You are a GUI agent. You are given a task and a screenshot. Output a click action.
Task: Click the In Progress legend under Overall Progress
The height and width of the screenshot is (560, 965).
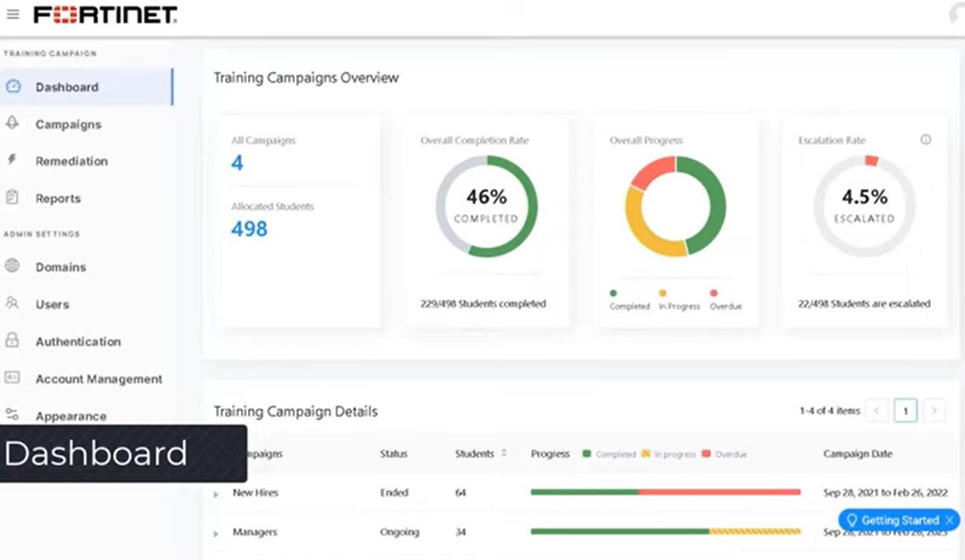click(x=679, y=300)
